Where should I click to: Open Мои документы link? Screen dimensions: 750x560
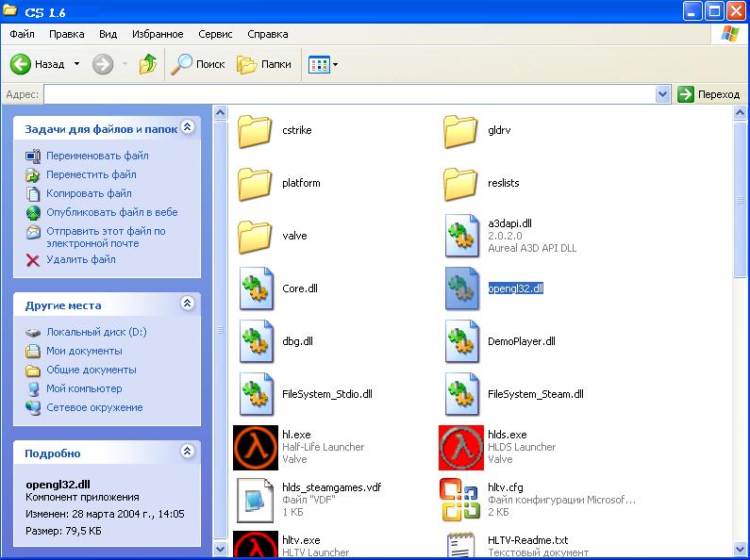click(x=84, y=351)
